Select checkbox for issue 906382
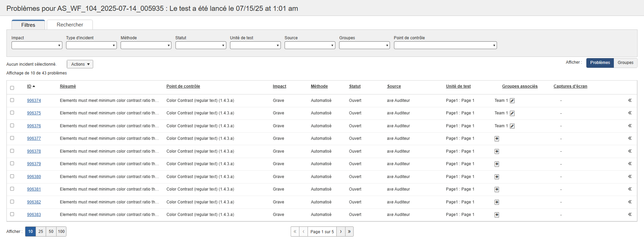This screenshot has width=644, height=241. point(12,202)
